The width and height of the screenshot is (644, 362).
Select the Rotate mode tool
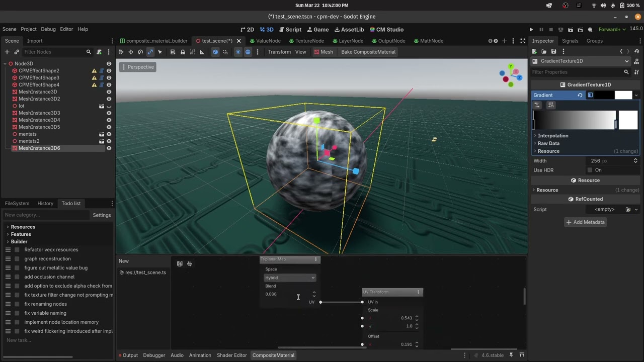point(140,52)
